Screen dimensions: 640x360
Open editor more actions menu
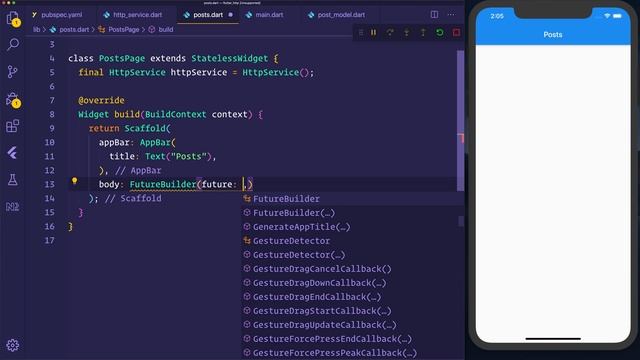(x=451, y=15)
